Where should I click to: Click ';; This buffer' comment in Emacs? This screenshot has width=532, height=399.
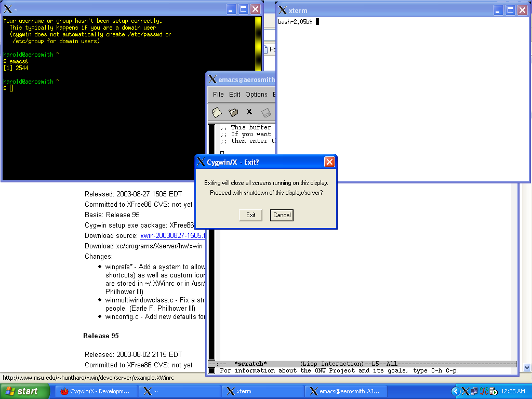coord(246,127)
